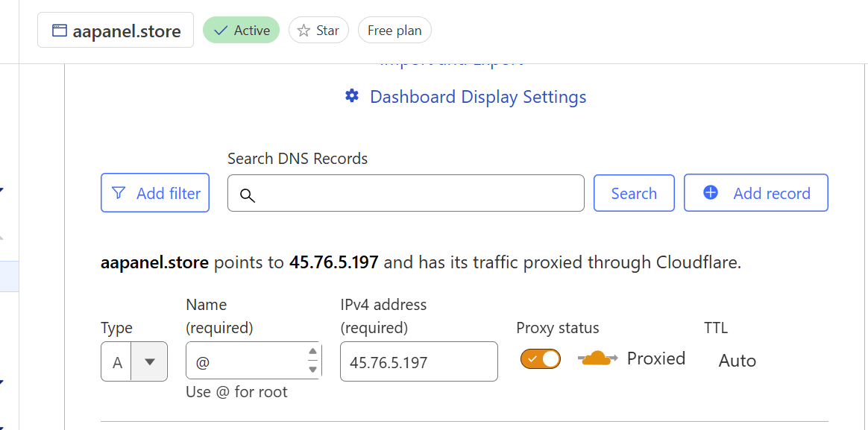
Task: Click the orange Proxied cloud icon
Action: pyautogui.click(x=597, y=358)
